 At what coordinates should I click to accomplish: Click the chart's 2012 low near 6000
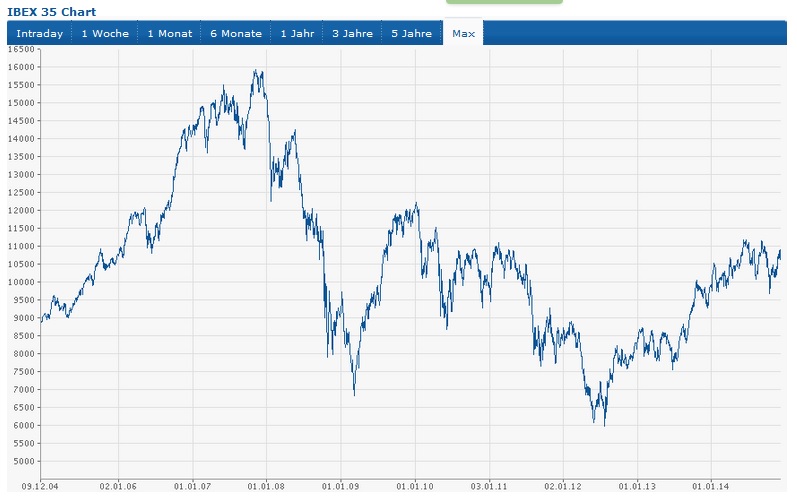[604, 425]
